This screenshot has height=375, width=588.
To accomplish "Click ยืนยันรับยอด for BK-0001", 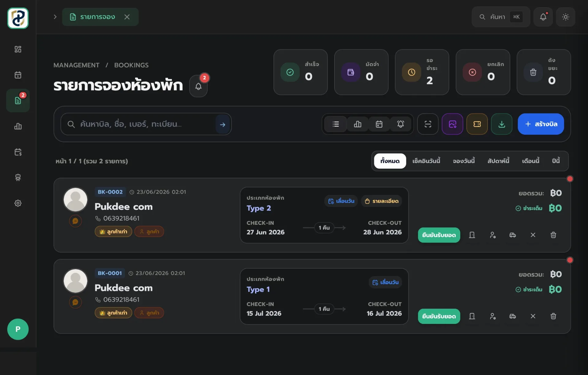I will tap(439, 316).
